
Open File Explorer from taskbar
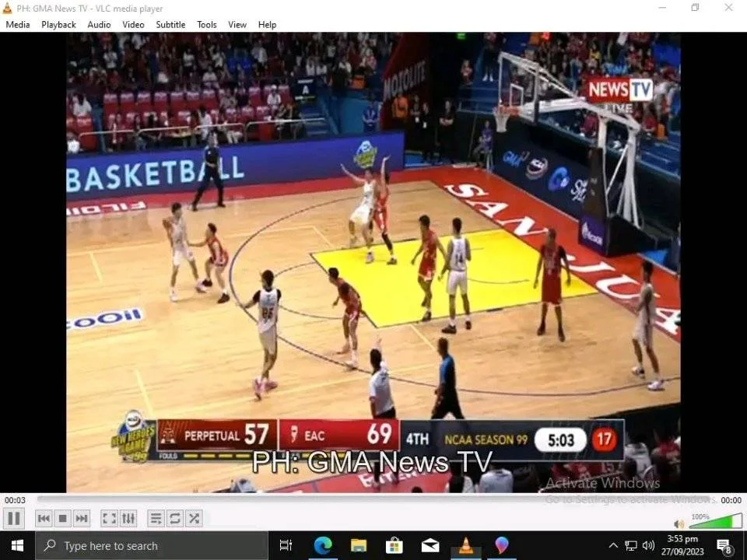click(x=358, y=546)
